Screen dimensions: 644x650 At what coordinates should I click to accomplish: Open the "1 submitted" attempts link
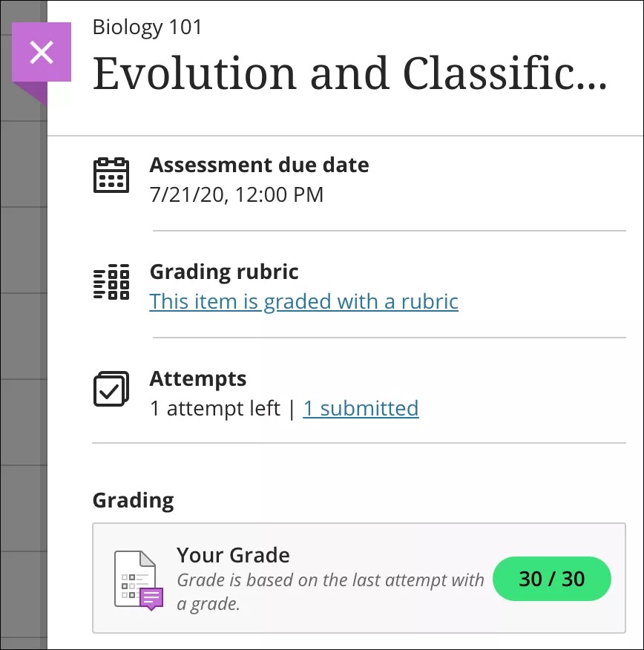tap(361, 408)
